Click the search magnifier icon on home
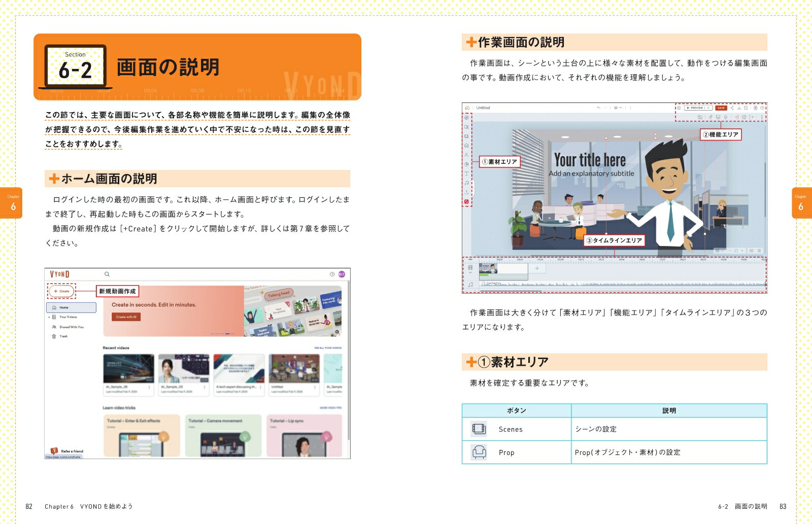The width and height of the screenshot is (812, 524). coord(107,274)
